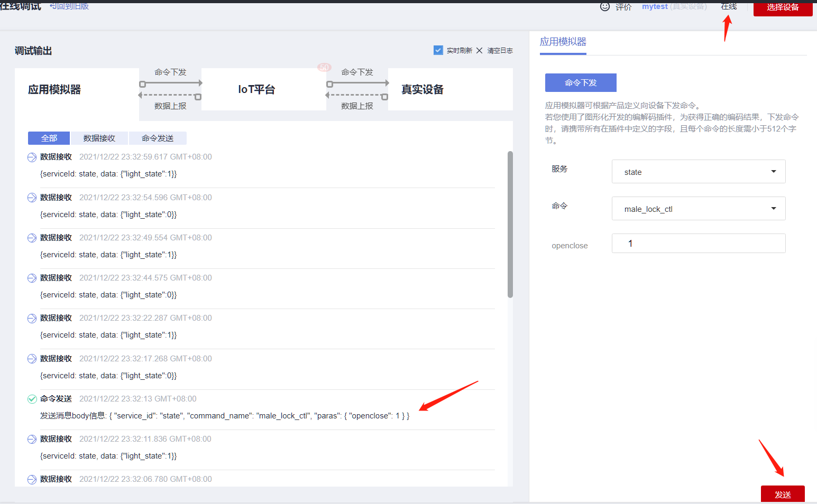Image resolution: width=817 pixels, height=504 pixels.
Task: Click data-received icon for 23:32:11.836 entry
Action: (32, 439)
